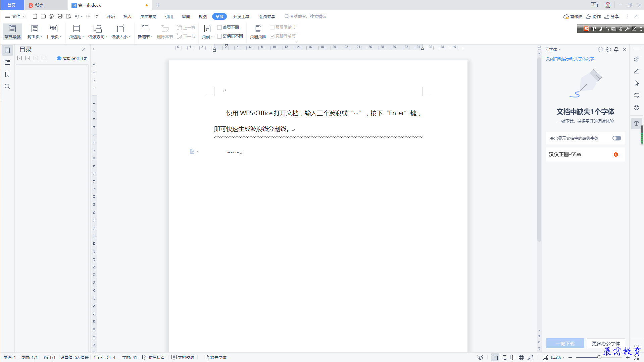Click the zoom in plus button

click(x=628, y=357)
